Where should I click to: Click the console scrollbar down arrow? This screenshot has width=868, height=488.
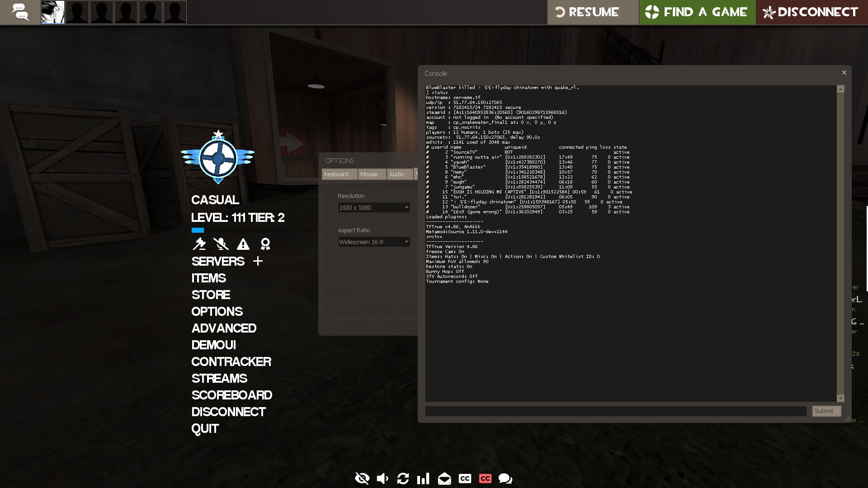pos(841,398)
